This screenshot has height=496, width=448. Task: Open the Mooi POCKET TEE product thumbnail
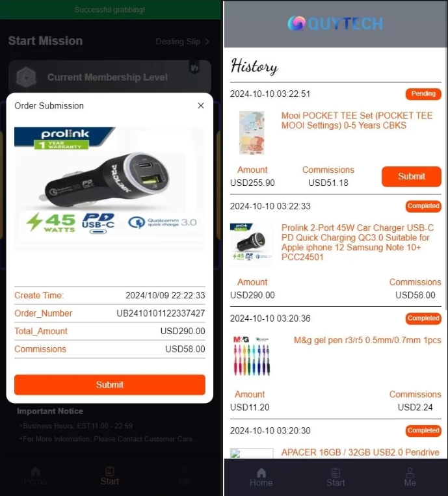click(x=252, y=133)
